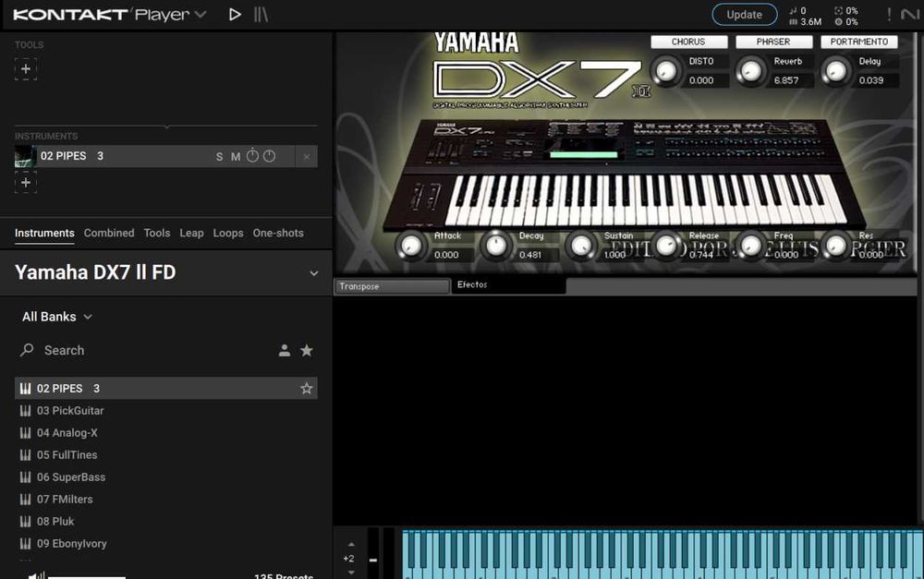The image size is (924, 579).
Task: Increase keyboard octave with up arrow
Action: click(351, 544)
